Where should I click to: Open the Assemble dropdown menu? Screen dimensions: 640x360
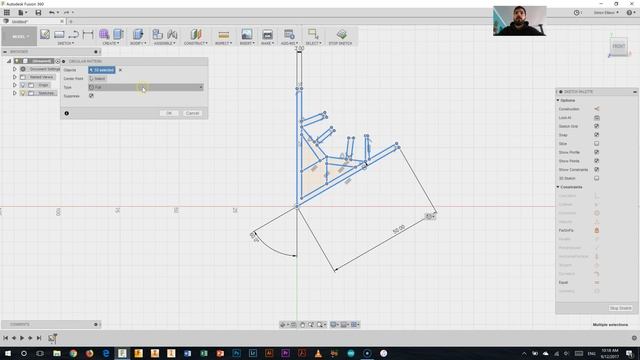tap(165, 43)
